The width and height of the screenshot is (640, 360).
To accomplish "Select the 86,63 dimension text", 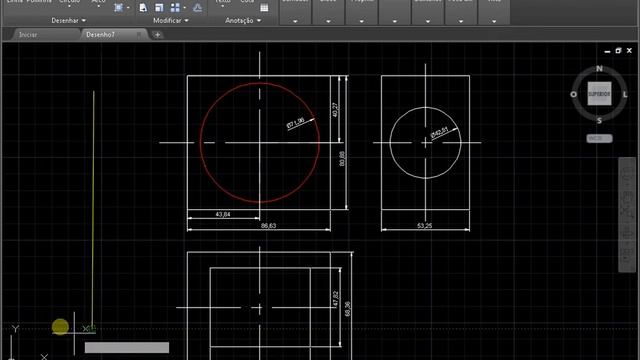I will 268,225.
